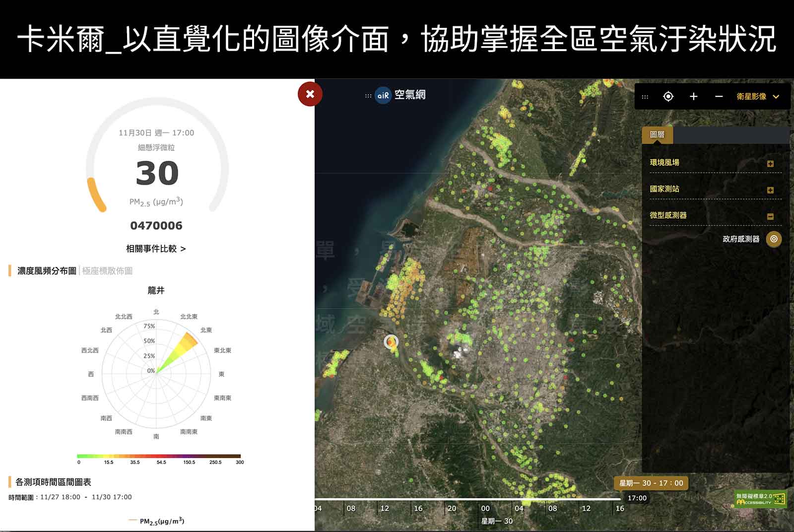
Task: Open 相關事件比較 link
Action: (156, 249)
